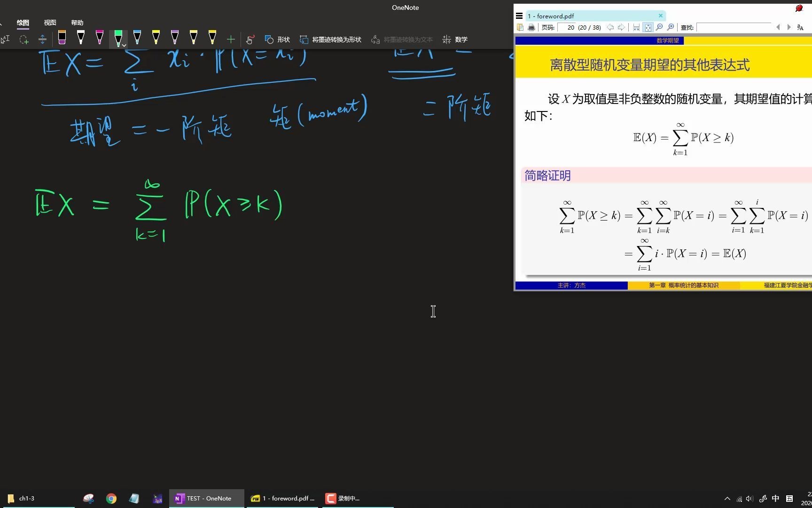This screenshot has height=508, width=812.
Task: Choose the purple pen
Action: [175, 38]
